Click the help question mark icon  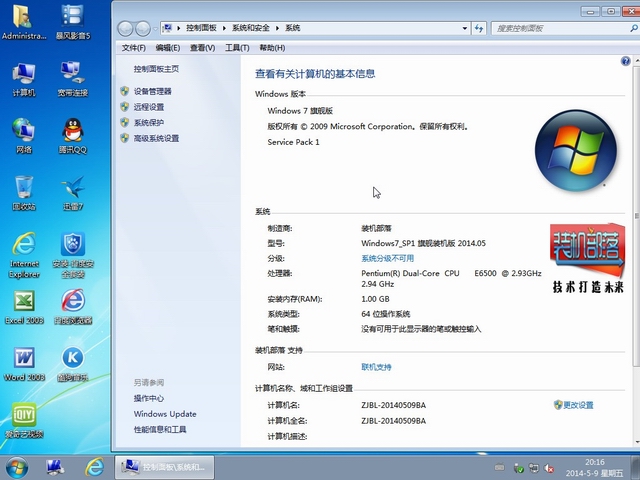[625, 61]
